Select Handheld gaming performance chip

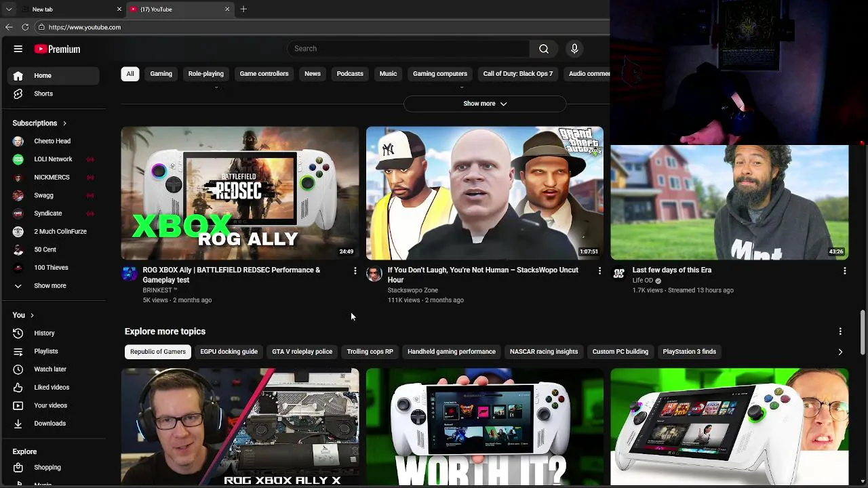452,352
